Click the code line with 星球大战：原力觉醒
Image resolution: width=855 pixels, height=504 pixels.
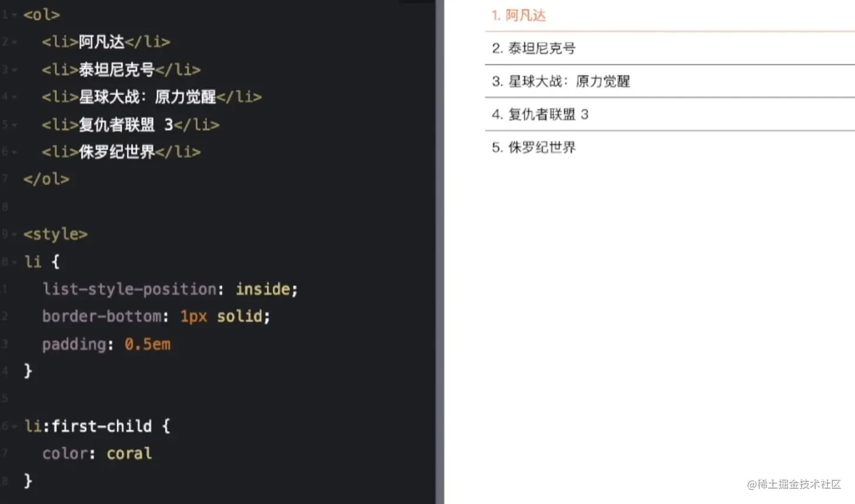tap(152, 97)
